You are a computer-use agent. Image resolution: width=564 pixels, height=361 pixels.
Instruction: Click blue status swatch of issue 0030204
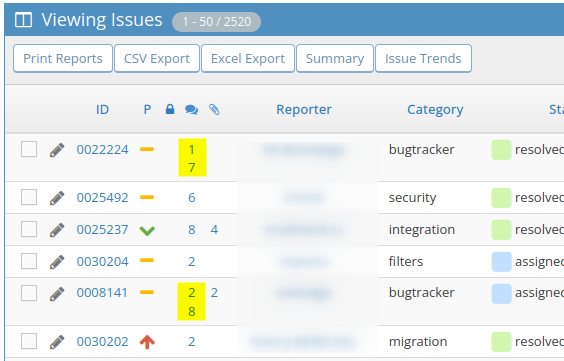501,262
